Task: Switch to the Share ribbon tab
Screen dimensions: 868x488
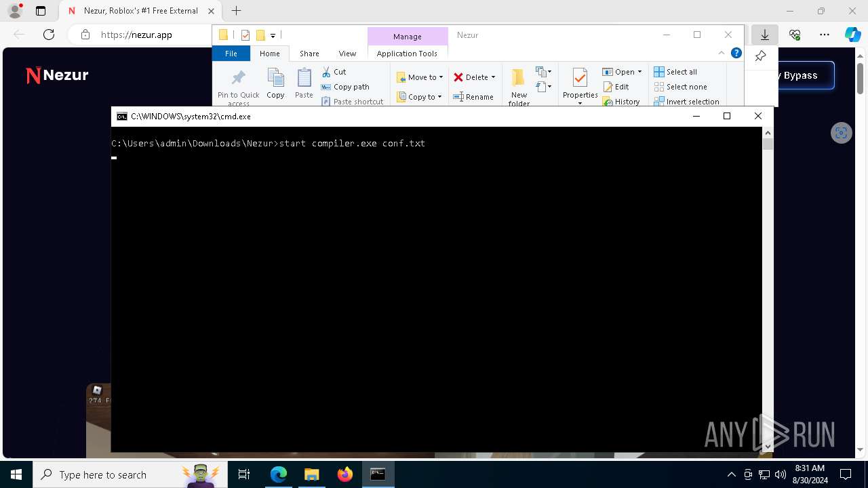Action: click(309, 54)
